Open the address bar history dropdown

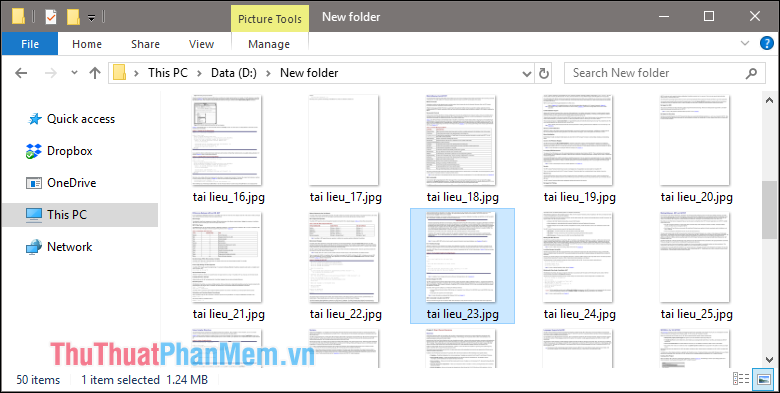coord(527,74)
